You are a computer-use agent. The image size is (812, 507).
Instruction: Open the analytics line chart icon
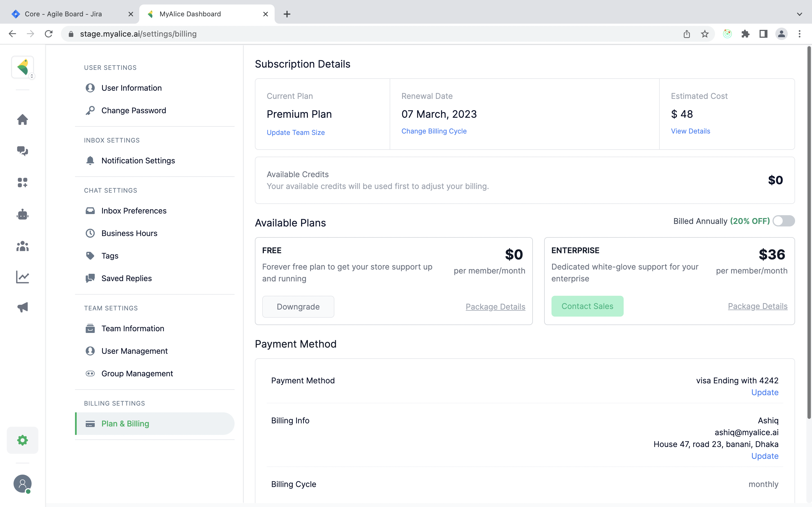click(23, 277)
